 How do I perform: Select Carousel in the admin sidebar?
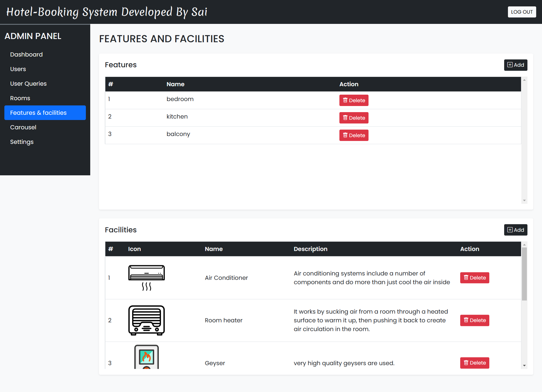(23, 127)
